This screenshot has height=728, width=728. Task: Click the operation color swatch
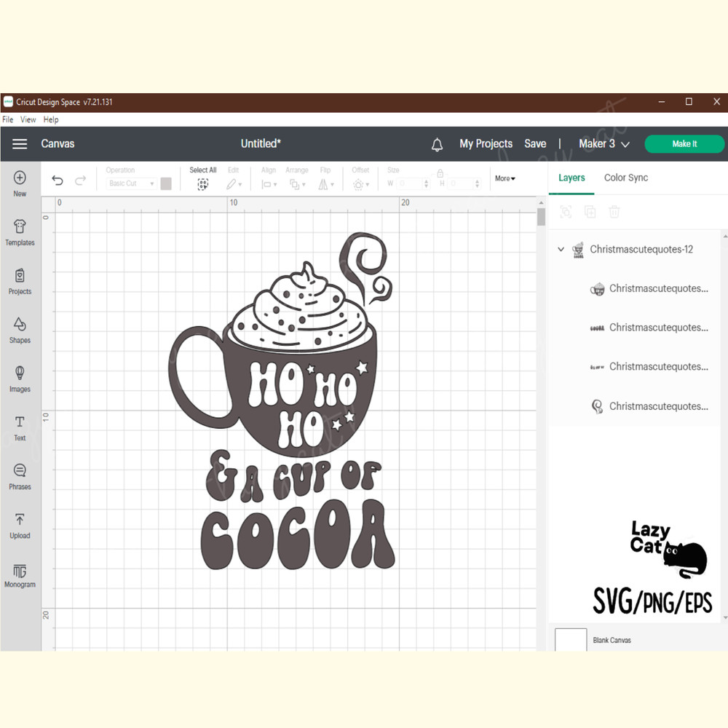[166, 183]
